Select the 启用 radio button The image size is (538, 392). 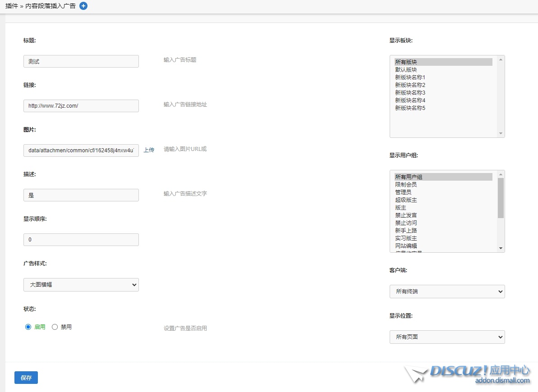[x=28, y=327]
